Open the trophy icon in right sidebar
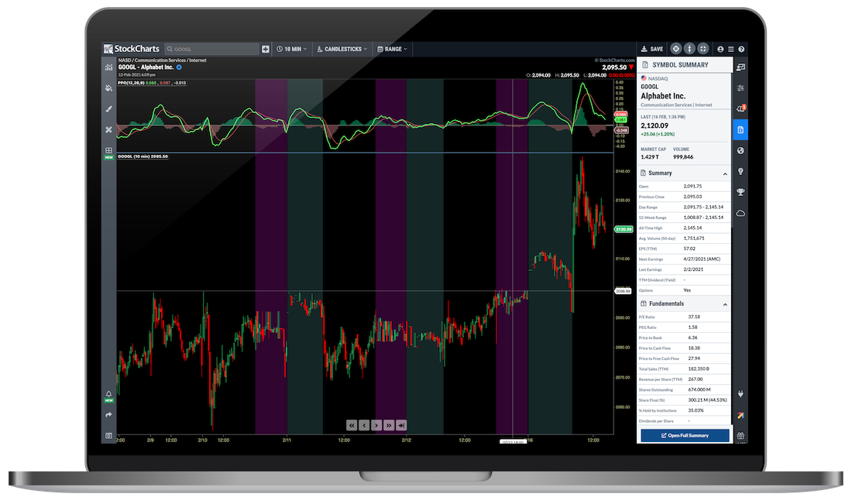Screen dimensions: 852x504 [x=740, y=192]
